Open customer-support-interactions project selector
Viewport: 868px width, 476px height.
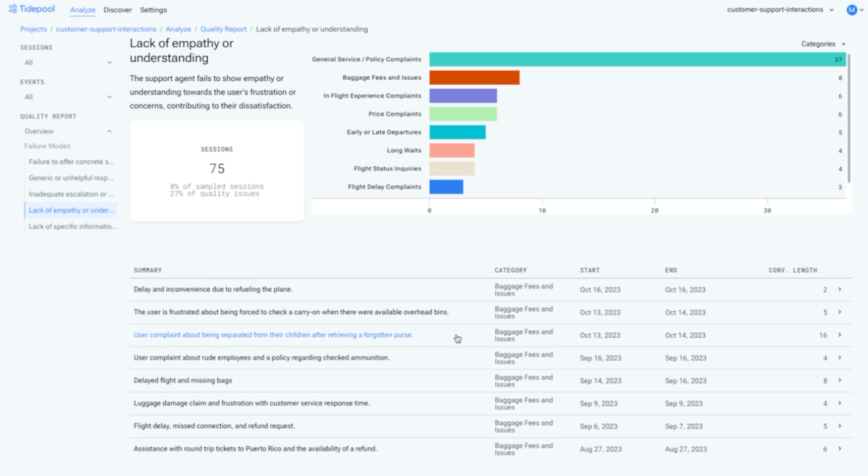pos(780,10)
